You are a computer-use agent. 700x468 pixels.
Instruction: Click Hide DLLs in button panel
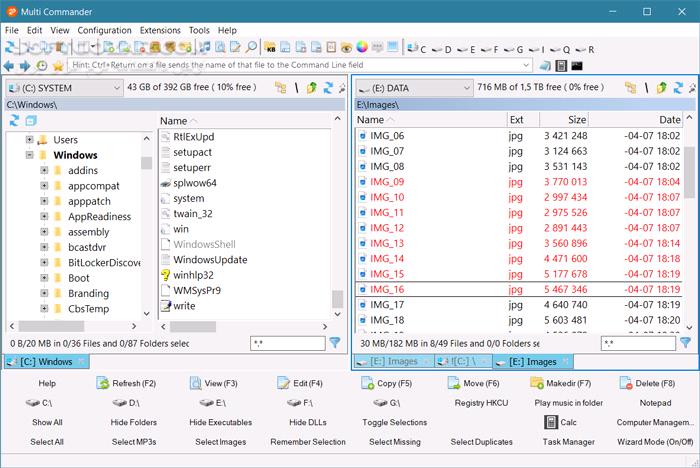click(x=308, y=422)
